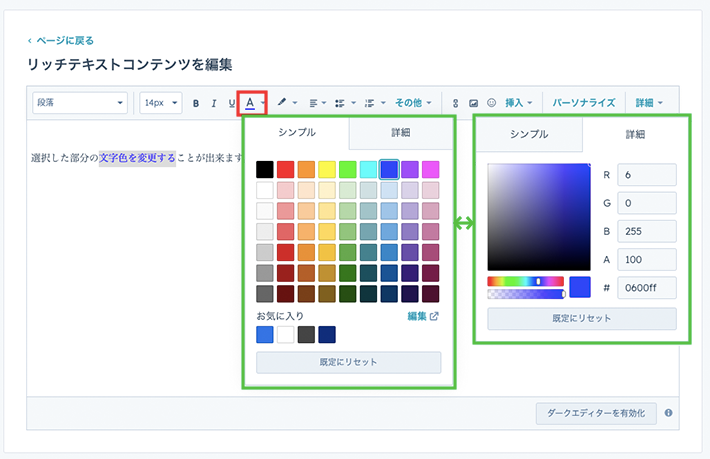
Task: Pick the magenta swatch in top row
Action: point(431,169)
